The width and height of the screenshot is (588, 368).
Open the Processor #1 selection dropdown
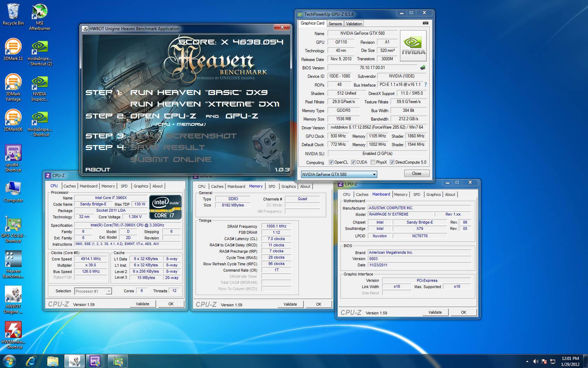coord(93,291)
